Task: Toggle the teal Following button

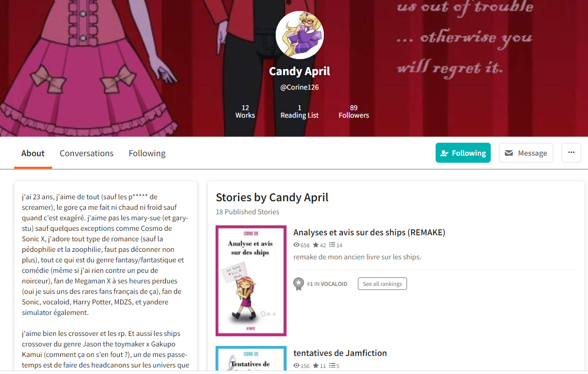Action: coord(463,153)
